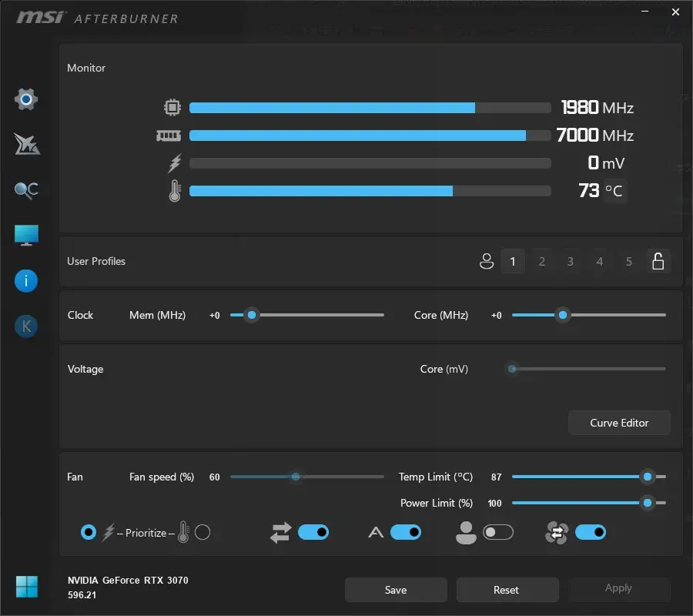
Task: Click the voltage lightning bolt monitor icon
Action: (x=175, y=163)
